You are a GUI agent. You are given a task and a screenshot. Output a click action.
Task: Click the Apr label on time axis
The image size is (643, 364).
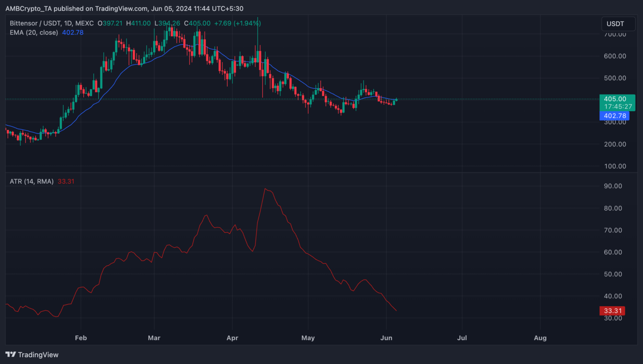pyautogui.click(x=232, y=338)
